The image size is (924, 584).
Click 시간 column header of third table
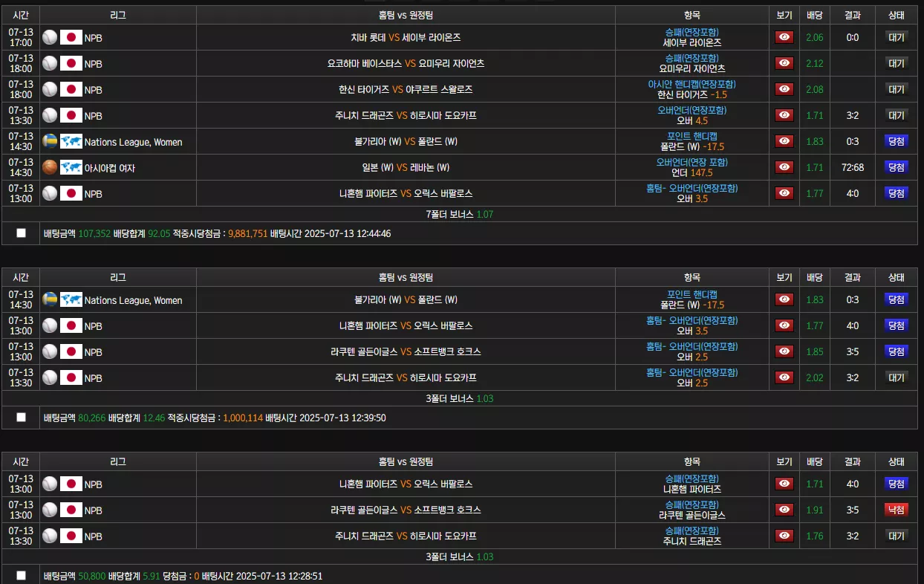coord(21,461)
